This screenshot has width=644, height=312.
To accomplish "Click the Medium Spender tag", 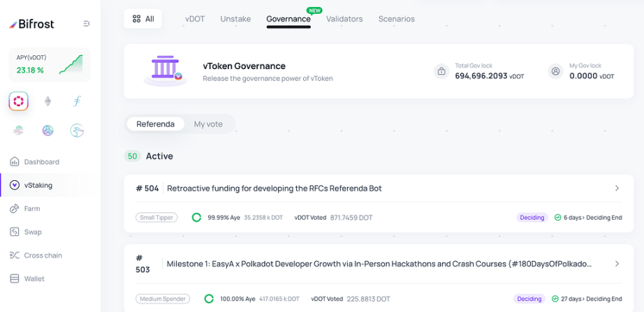I will [163, 299].
